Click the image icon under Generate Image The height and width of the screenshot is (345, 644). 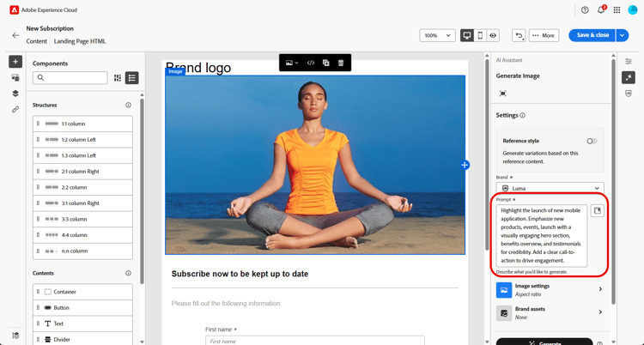502,94
